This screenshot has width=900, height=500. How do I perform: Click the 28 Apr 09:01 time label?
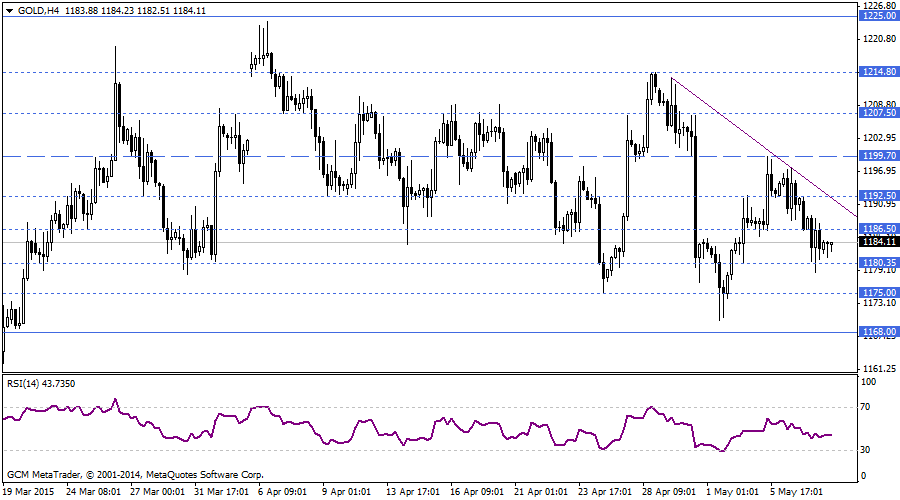point(669,492)
